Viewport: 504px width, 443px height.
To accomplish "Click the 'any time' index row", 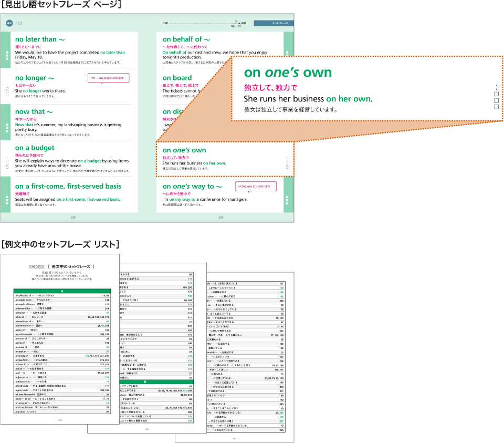I will click(62, 412).
